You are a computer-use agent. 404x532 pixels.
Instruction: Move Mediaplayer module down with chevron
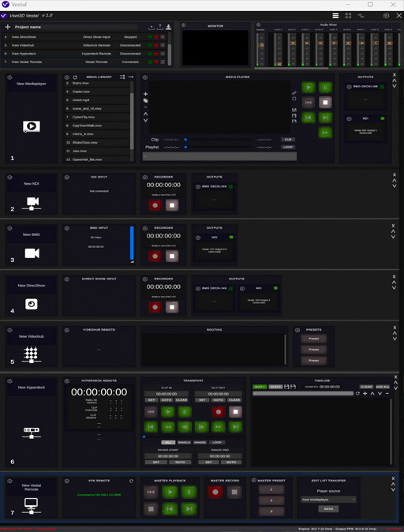coord(395,86)
